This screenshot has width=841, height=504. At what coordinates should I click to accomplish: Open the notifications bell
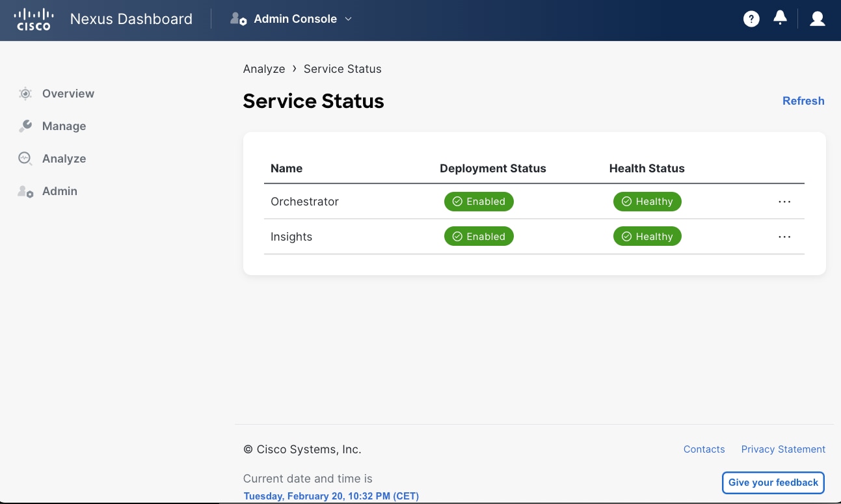point(780,18)
